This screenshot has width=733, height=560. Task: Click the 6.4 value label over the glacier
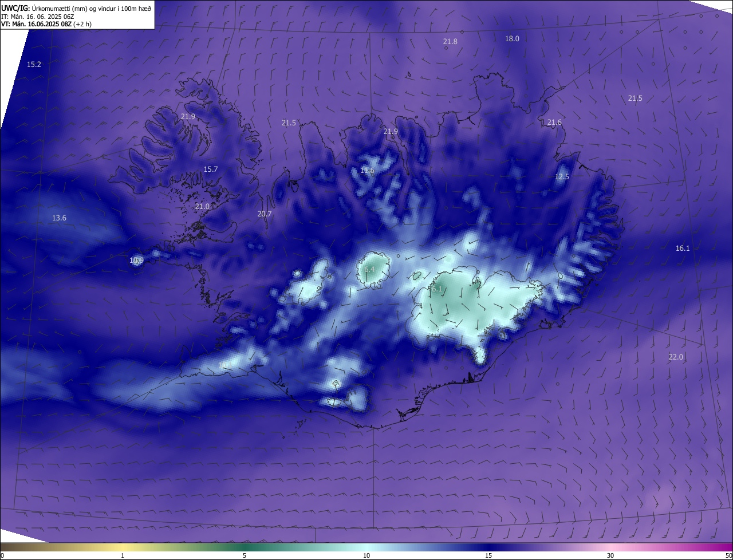369,269
